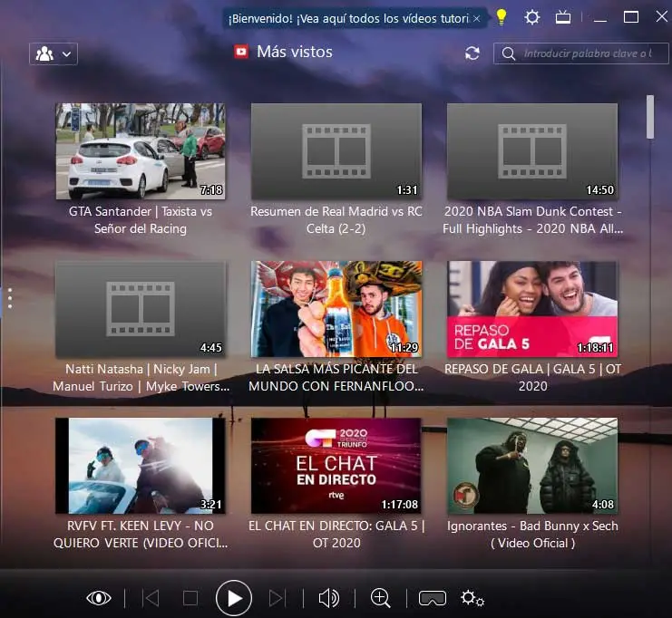This screenshot has width=672, height=618.
Task: Open 2020 NBA Slam Dunk Contest thumbnail
Action: click(x=532, y=151)
